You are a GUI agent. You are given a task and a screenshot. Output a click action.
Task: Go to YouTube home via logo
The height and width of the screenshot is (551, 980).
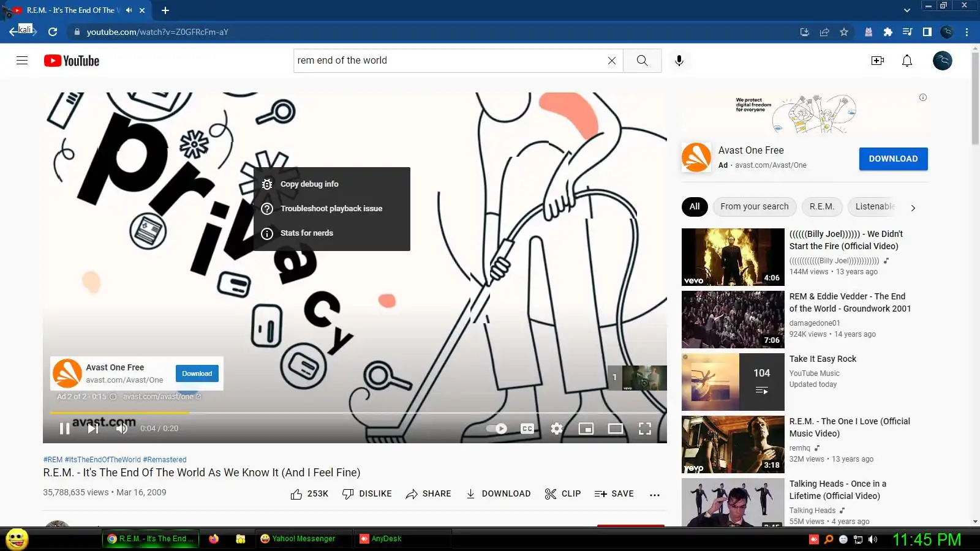pyautogui.click(x=72, y=61)
